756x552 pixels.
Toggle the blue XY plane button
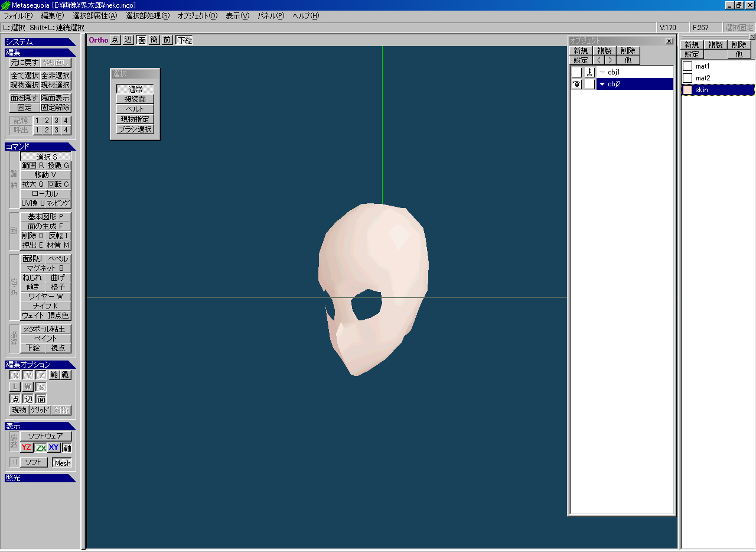coord(54,447)
